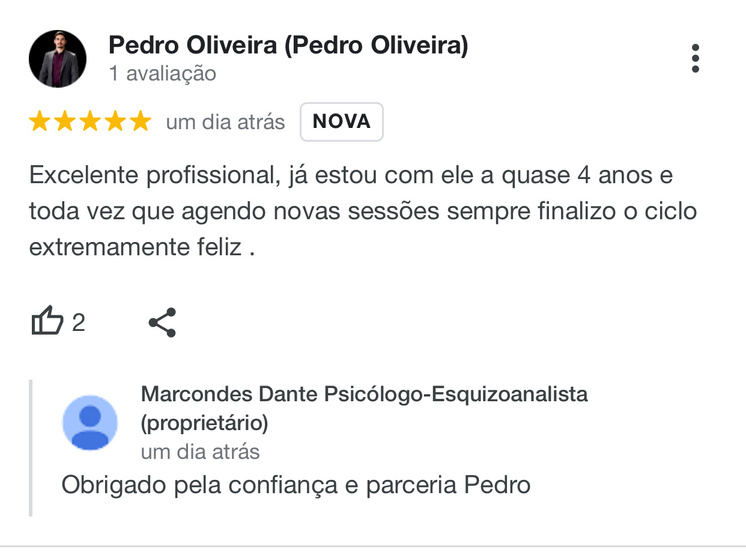
Task: Click the owner reply's "um dia atrás" timestamp
Action: [x=200, y=451]
